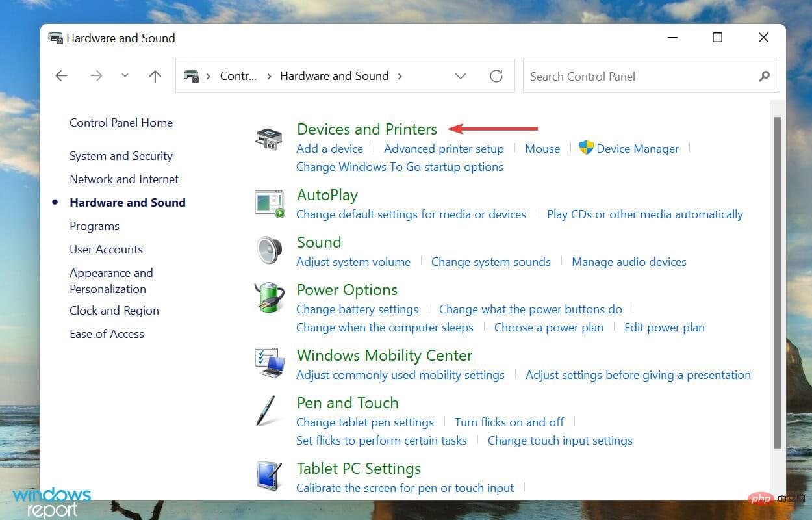Select Hardware and Sound in sidebar
812x520 pixels.
tap(127, 202)
